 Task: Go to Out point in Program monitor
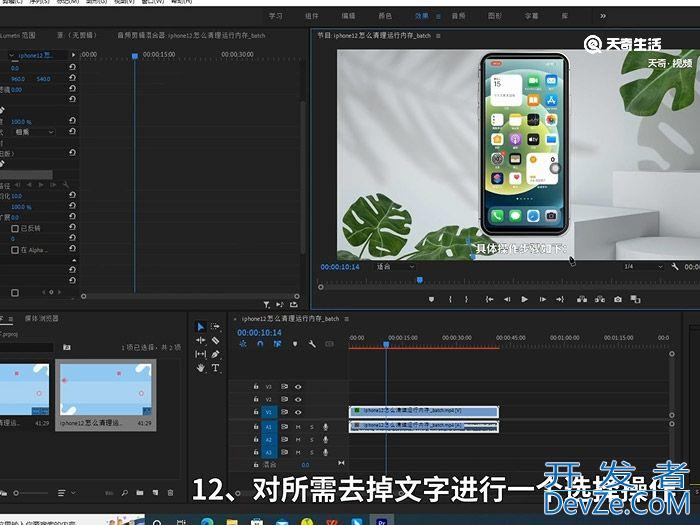(560, 300)
